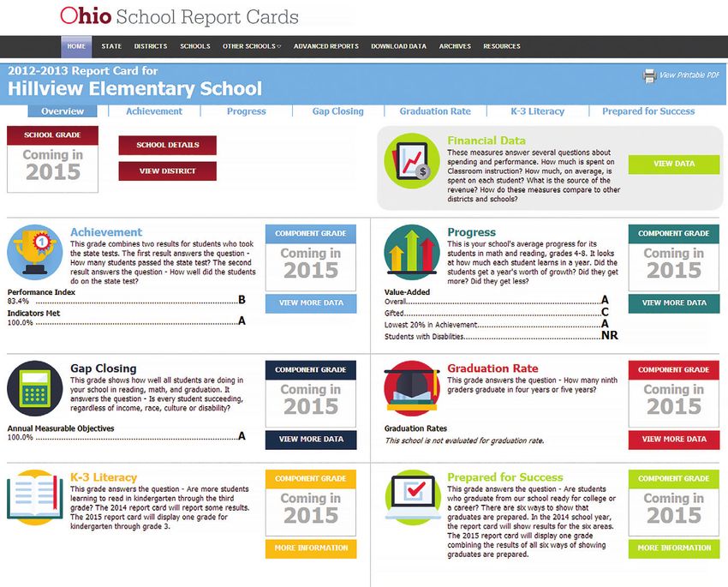Click the Prepared for Success laptop icon
728x587 pixels.
412,497
